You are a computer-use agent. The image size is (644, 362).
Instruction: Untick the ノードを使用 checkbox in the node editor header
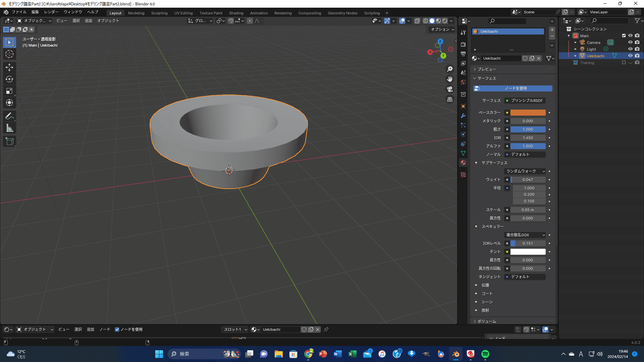click(x=117, y=329)
